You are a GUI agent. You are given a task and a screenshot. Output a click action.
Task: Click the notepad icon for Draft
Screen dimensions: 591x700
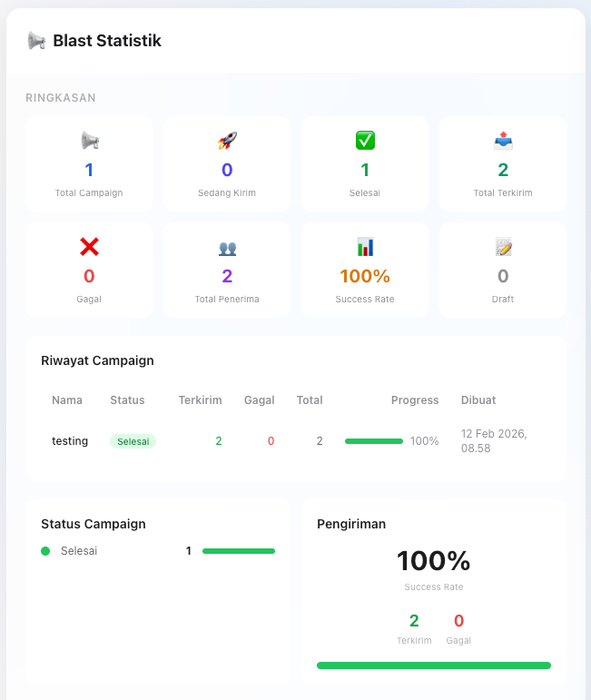click(503, 247)
